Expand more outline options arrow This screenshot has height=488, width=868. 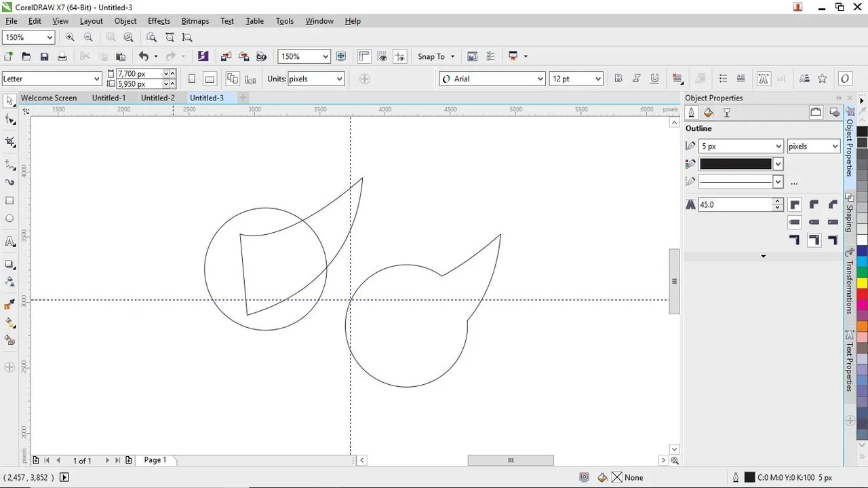click(763, 257)
